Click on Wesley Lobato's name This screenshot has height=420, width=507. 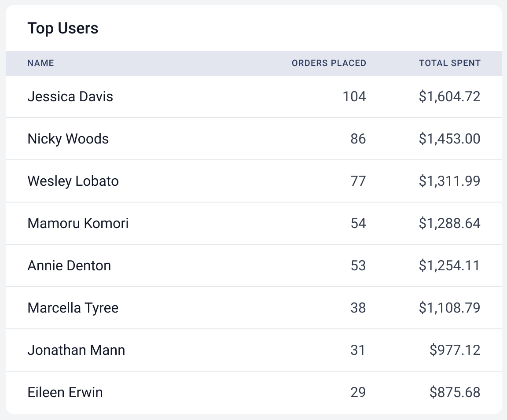coord(73,181)
